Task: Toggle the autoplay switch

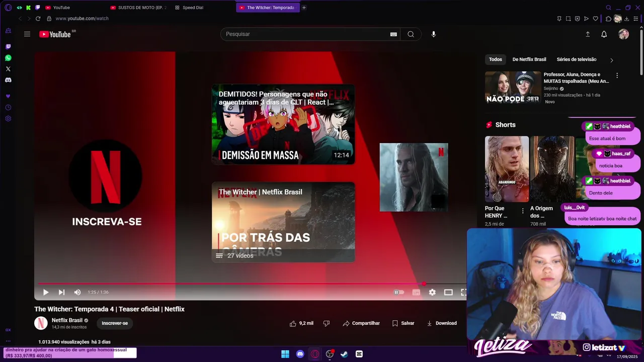Action: coord(398,292)
